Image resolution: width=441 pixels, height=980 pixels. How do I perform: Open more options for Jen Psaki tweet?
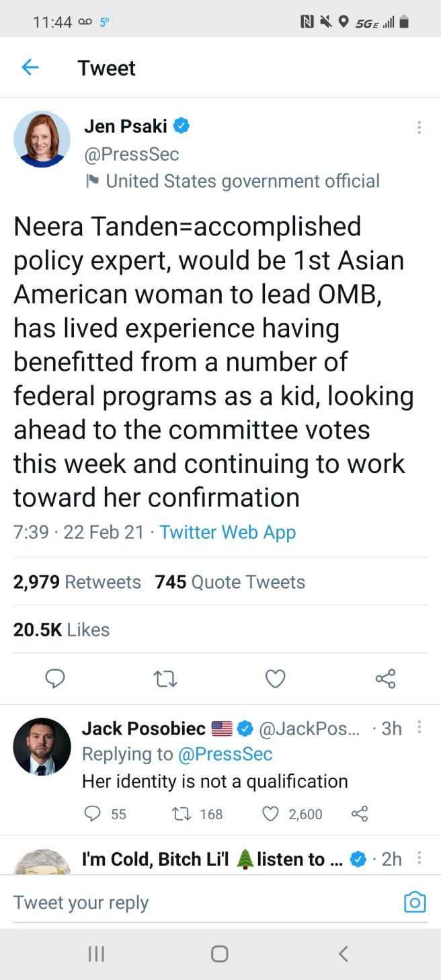coord(419,127)
